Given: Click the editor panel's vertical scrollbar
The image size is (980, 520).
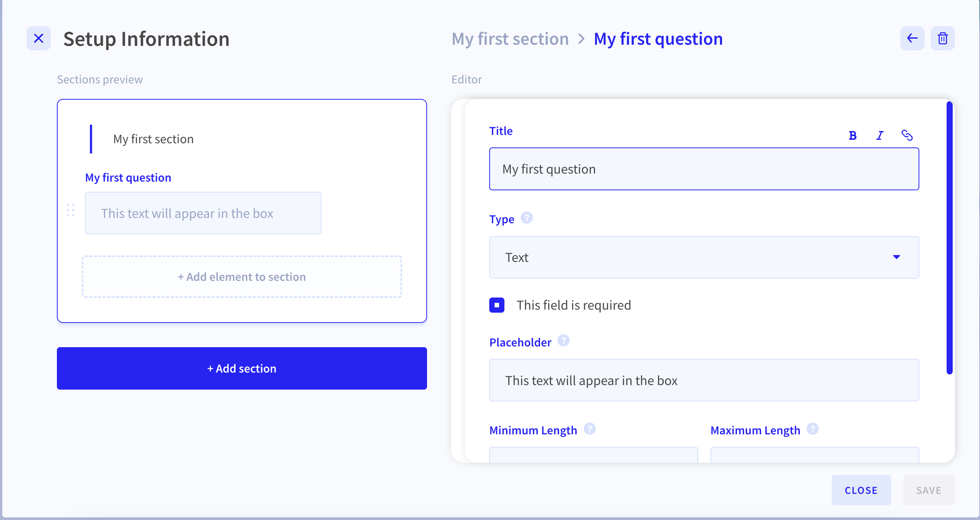Looking at the screenshot, I should 949,238.
